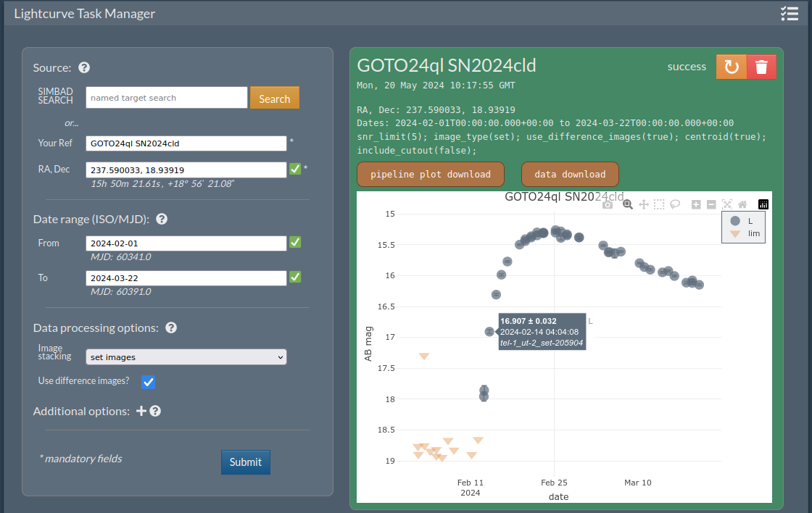This screenshot has width=812, height=513.
Task: Click the pipeline plot download button
Action: [x=431, y=174]
